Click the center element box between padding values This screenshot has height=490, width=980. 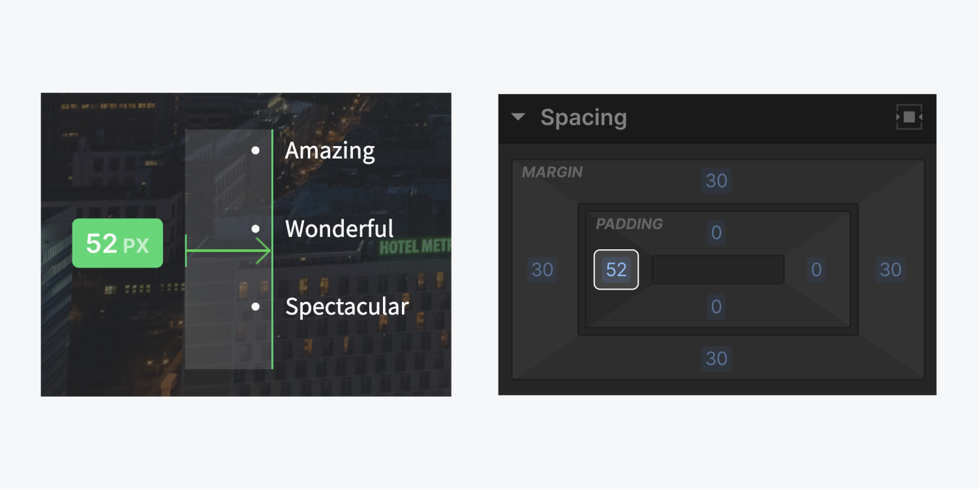point(717,269)
